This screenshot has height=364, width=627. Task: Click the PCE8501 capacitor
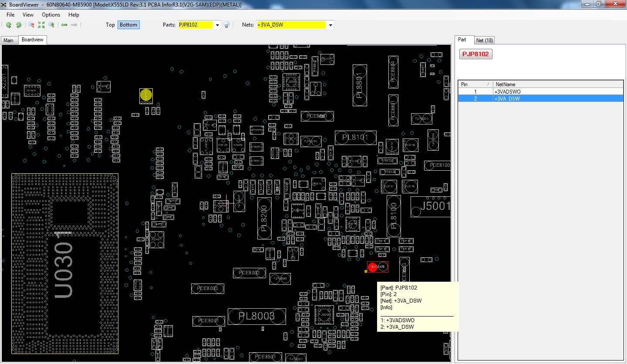point(266,357)
